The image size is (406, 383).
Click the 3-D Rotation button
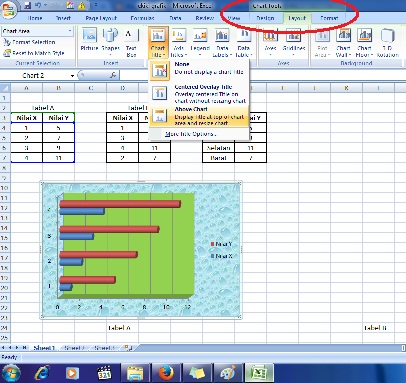click(388, 42)
